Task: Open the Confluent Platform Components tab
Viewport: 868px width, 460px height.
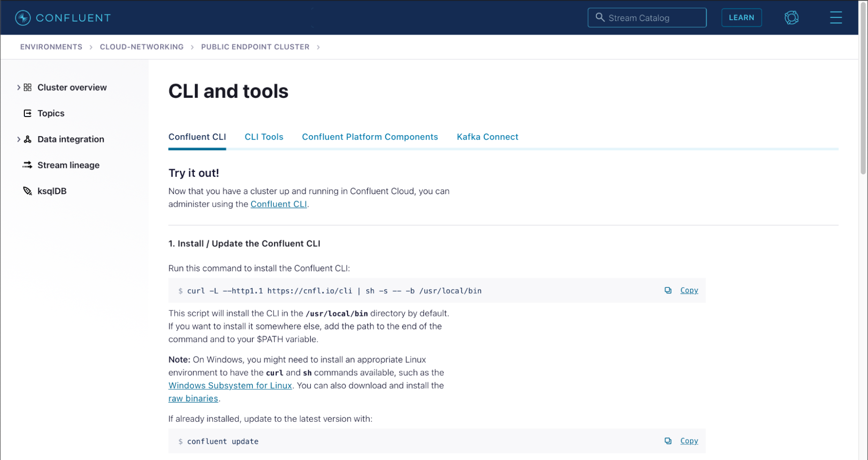Action: (370, 137)
